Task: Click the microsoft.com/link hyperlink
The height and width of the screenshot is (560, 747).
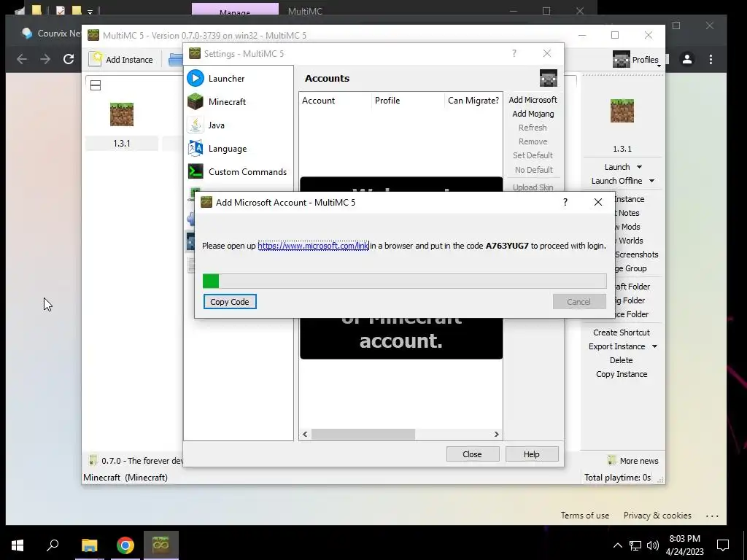Action: pyautogui.click(x=313, y=246)
